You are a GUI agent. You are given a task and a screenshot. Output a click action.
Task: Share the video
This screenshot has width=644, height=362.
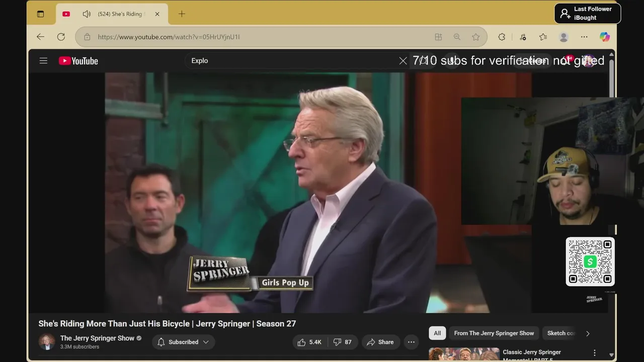click(380, 342)
